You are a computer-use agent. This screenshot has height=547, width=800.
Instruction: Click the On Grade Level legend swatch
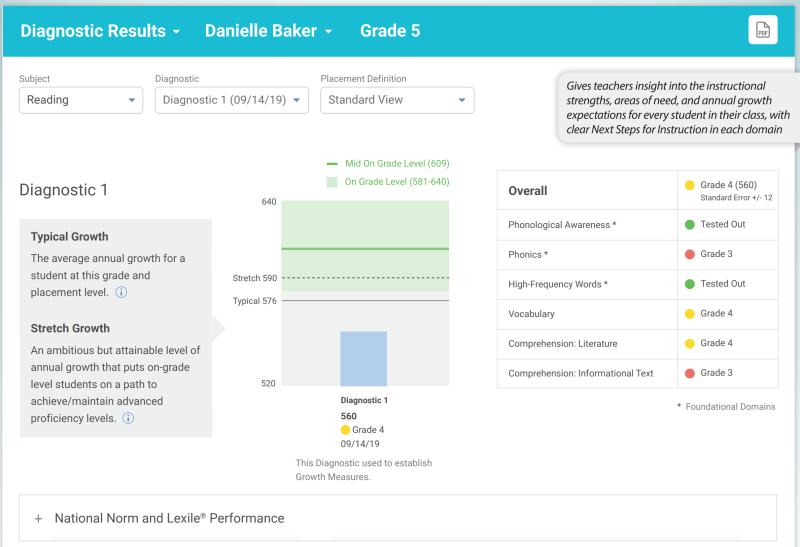332,182
